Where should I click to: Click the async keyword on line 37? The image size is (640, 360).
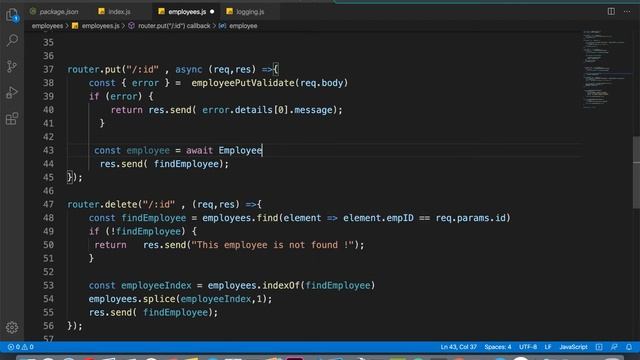point(189,69)
